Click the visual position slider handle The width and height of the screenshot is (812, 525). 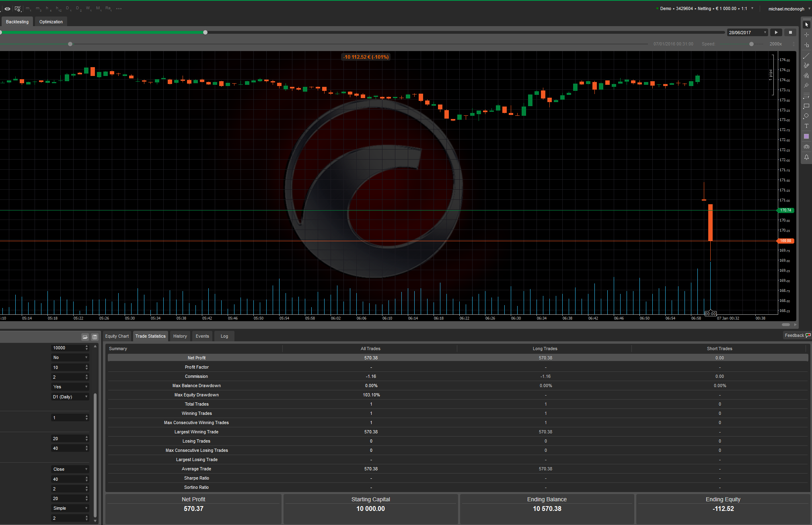coord(70,44)
